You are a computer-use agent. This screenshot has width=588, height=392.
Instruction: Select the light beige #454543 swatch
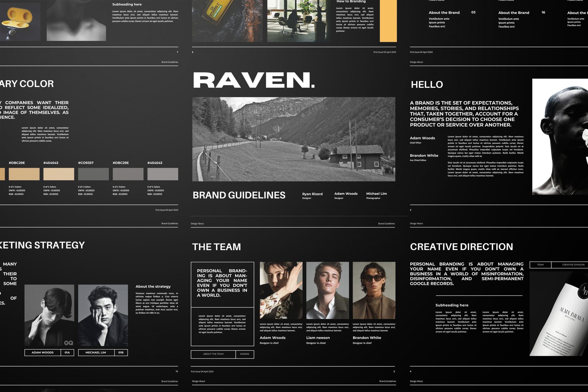pos(59,174)
